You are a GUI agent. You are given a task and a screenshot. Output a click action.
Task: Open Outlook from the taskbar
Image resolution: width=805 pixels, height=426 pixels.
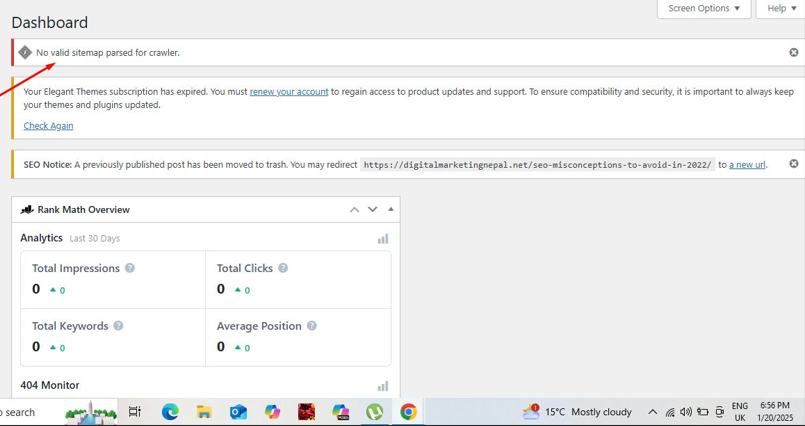point(238,411)
